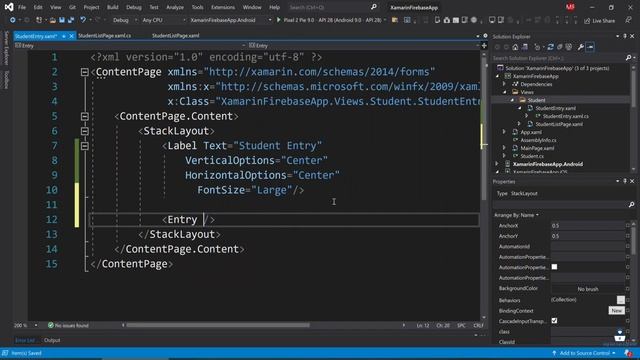This screenshot has height=360, width=640.
Task: Click the Undo arrow in the toolbar
Action: (83, 20)
